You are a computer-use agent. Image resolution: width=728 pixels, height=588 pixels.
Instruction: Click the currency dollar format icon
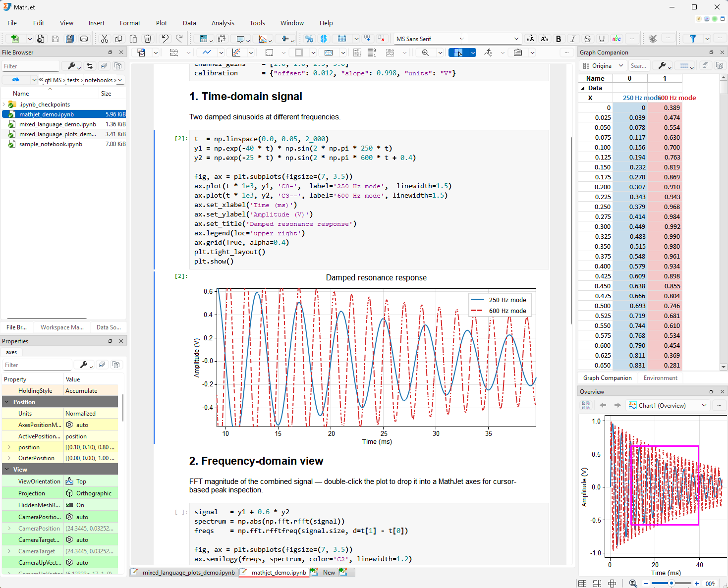pyautogui.click(x=324, y=39)
